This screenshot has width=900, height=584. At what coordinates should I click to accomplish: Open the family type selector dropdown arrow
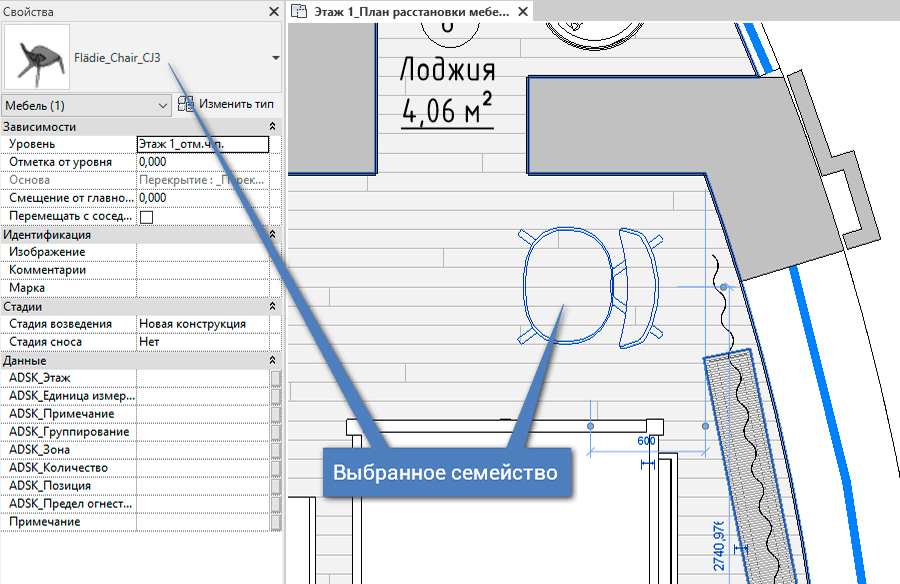tap(276, 57)
